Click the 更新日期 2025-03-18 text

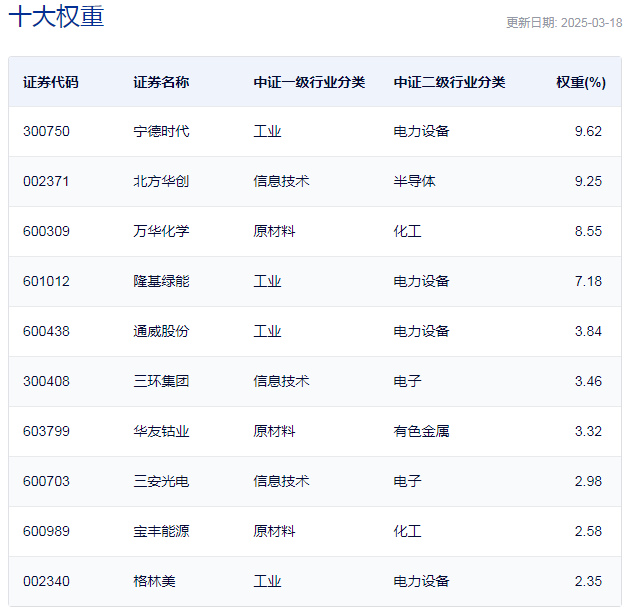(x=563, y=22)
